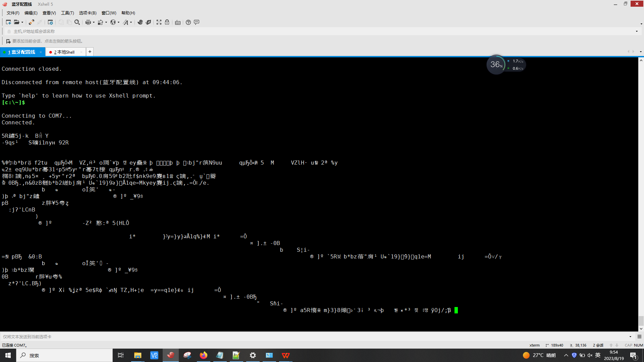Add a new tab with plus button
The width and height of the screenshot is (644, 362).
(x=90, y=52)
